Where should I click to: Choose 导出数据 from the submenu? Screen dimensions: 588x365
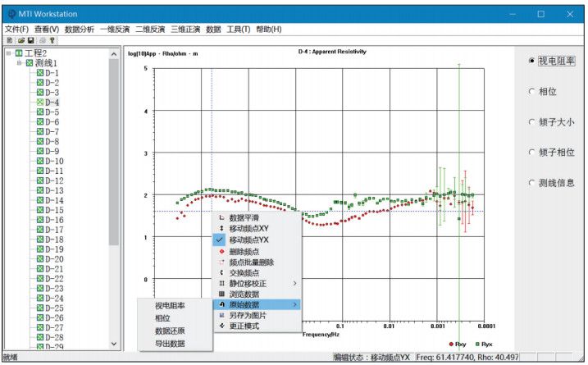[170, 344]
